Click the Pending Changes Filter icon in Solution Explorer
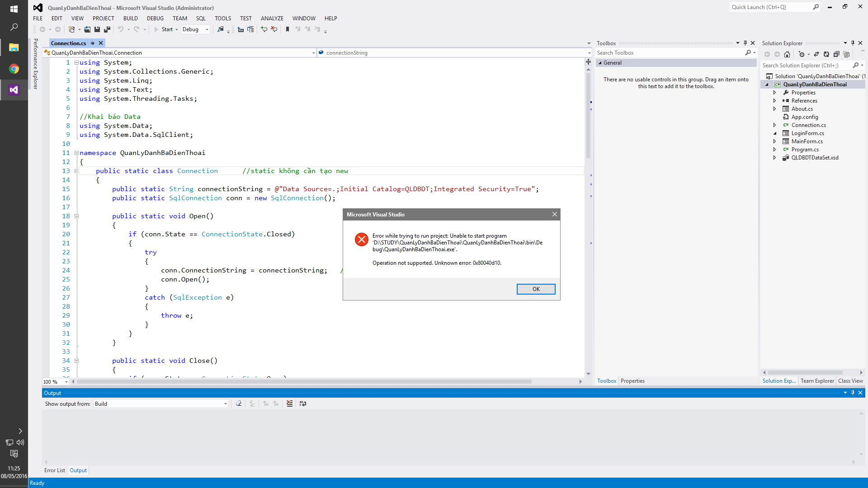 [x=802, y=54]
